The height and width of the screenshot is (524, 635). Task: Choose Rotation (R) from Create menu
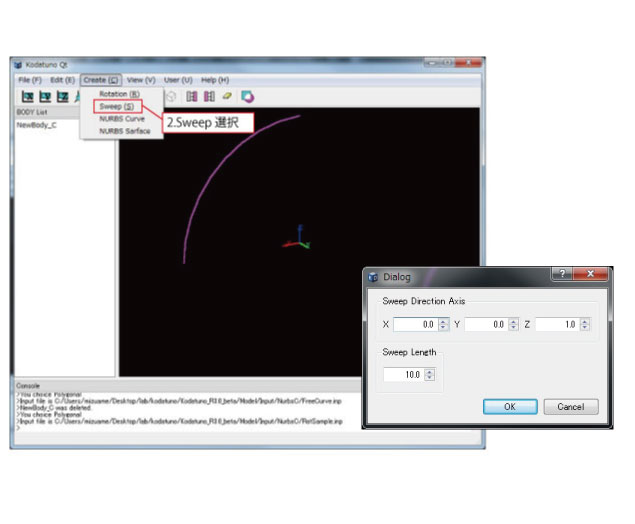pos(119,94)
